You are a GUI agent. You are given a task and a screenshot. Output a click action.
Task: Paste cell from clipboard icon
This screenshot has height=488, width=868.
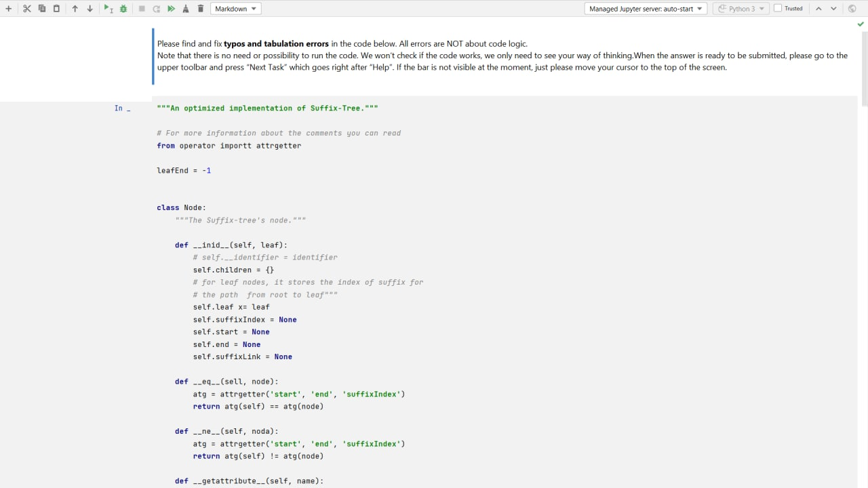click(56, 9)
